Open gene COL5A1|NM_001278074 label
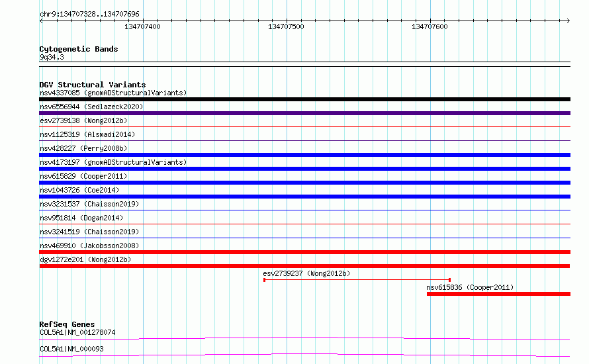This screenshot has height=364, width=589. coord(77,332)
